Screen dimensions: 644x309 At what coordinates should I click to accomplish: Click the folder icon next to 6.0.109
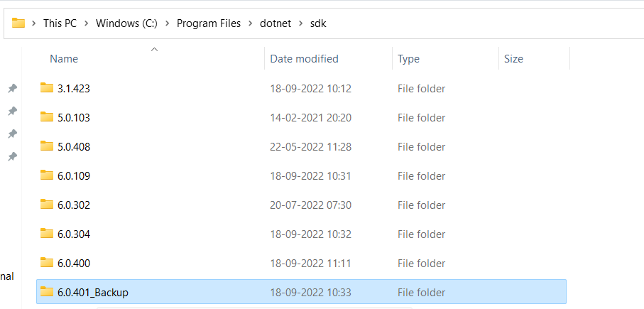coord(47,175)
